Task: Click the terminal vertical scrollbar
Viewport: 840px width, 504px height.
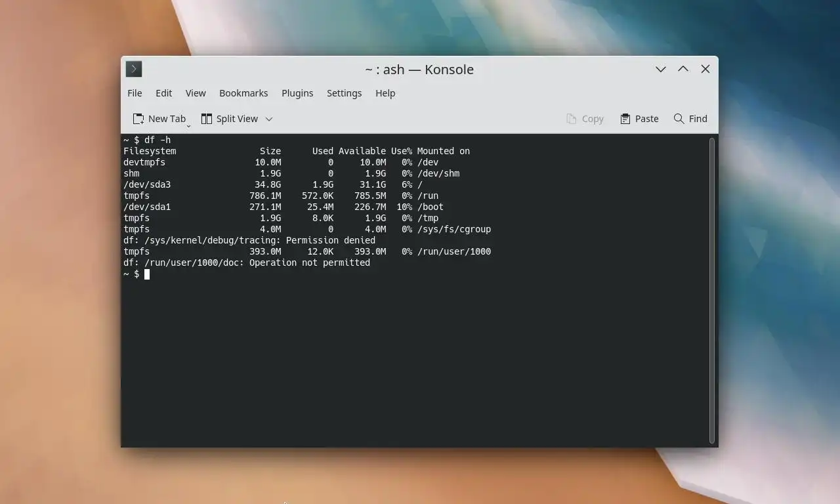Action: [712, 291]
